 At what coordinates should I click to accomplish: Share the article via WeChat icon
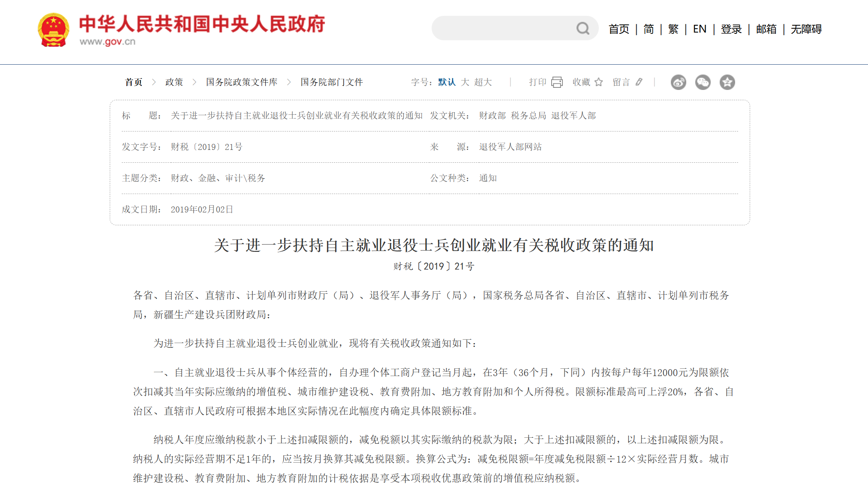tap(703, 82)
